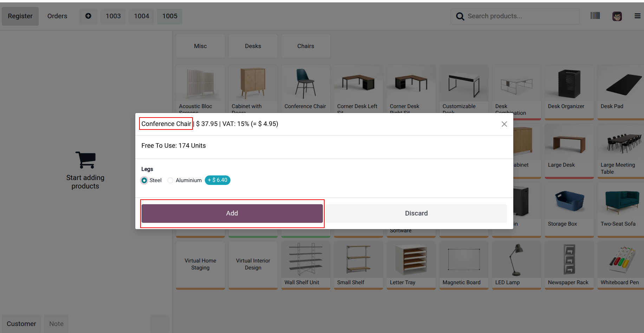Filter products by Chairs category
This screenshot has height=333, width=644.
click(x=306, y=46)
